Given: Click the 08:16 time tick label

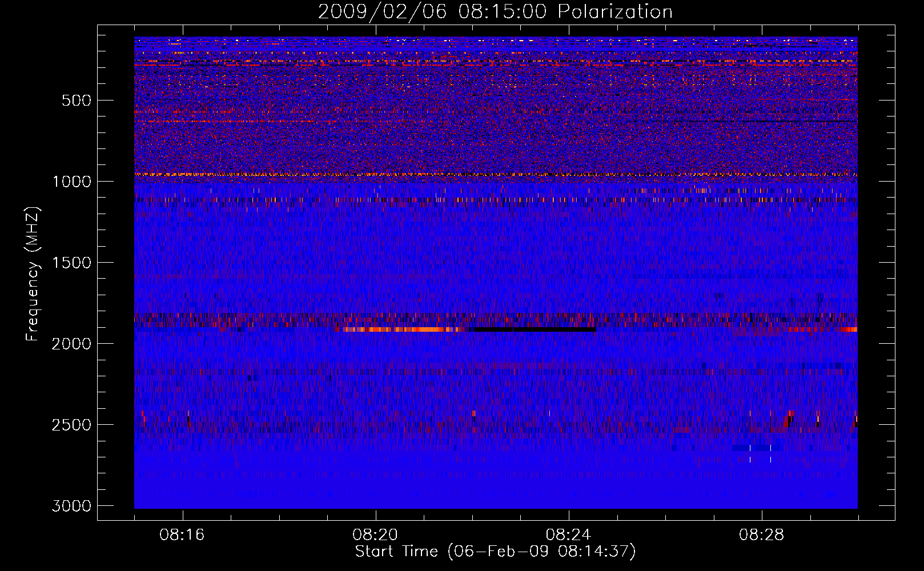Looking at the screenshot, I should tap(182, 535).
